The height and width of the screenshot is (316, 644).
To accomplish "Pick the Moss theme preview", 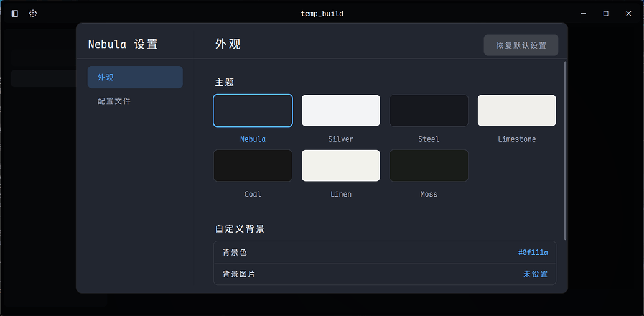I will pyautogui.click(x=429, y=165).
